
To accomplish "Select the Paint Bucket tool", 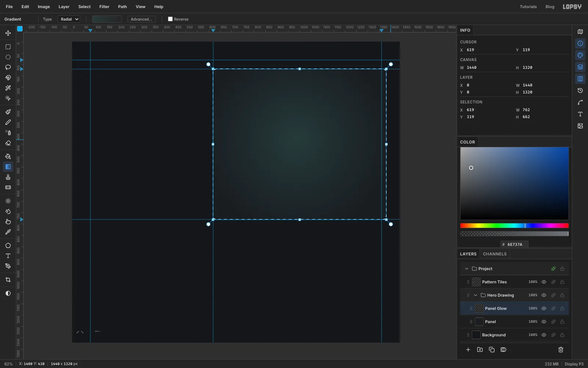I will click(8, 156).
